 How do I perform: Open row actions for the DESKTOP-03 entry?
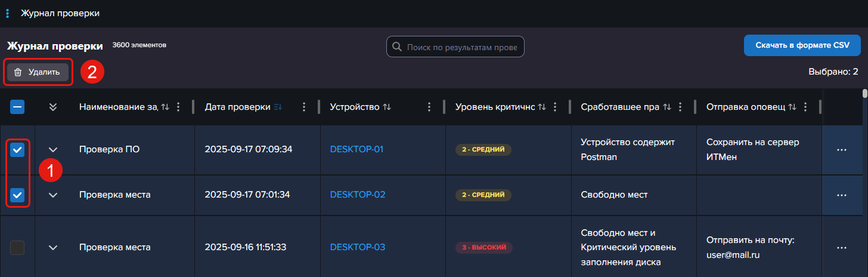[x=842, y=247]
